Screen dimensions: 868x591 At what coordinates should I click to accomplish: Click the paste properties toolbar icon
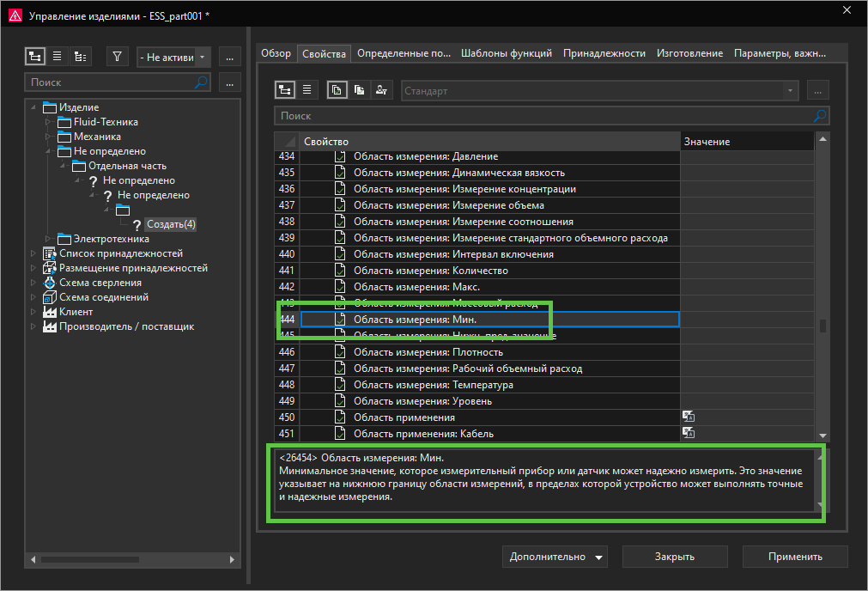(x=359, y=89)
